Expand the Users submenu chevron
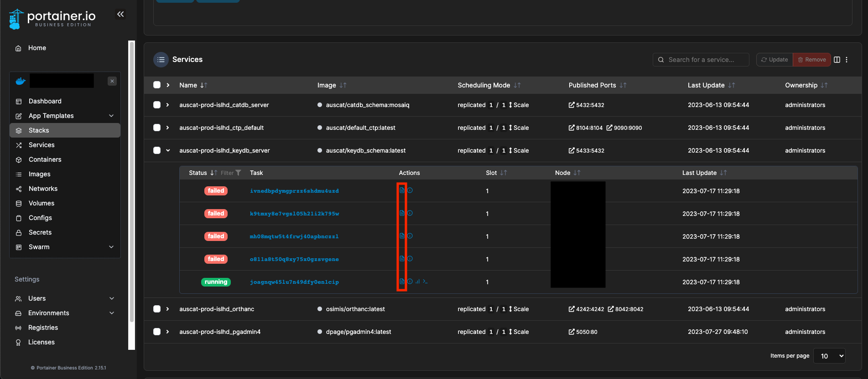This screenshot has height=379, width=868. point(111,298)
